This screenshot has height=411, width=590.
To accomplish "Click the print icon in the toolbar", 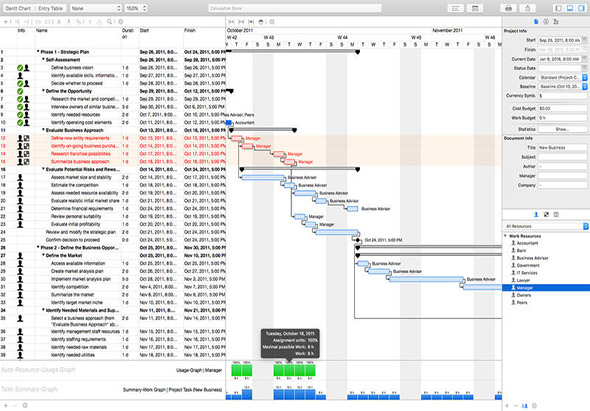I will (x=508, y=8).
